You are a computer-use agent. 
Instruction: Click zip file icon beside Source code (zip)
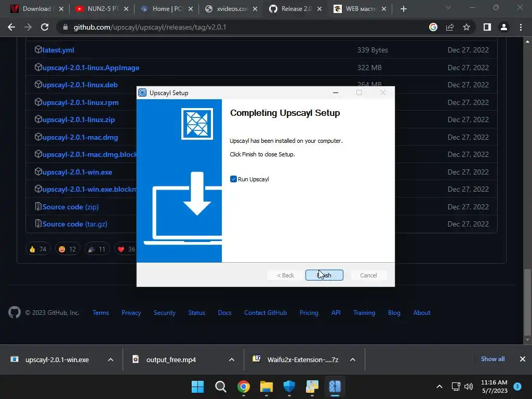pyautogui.click(x=38, y=207)
